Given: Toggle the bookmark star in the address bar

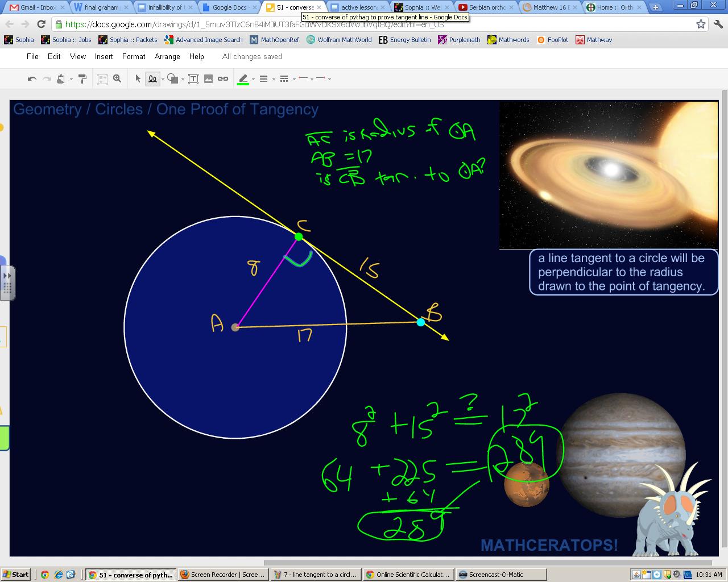Looking at the screenshot, I should [701, 24].
